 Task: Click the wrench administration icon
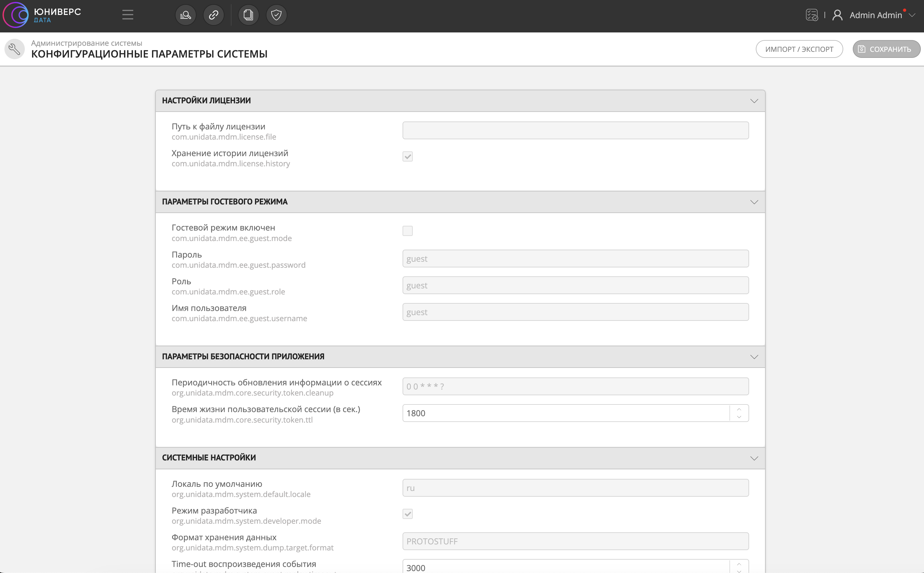14,49
